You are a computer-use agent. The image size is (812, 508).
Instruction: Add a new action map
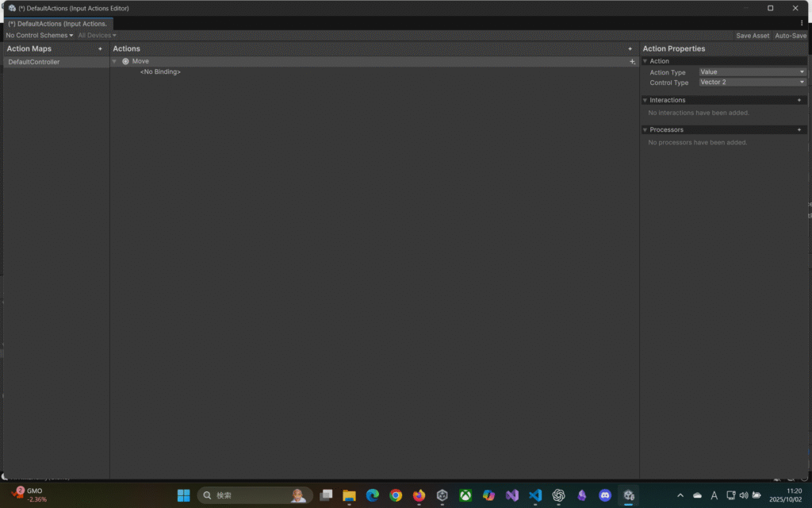[100, 49]
